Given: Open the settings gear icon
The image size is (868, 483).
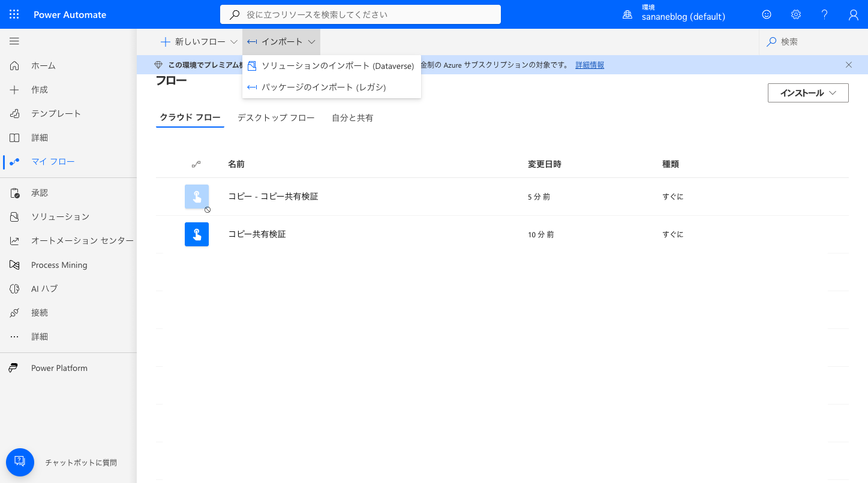Looking at the screenshot, I should (x=796, y=14).
